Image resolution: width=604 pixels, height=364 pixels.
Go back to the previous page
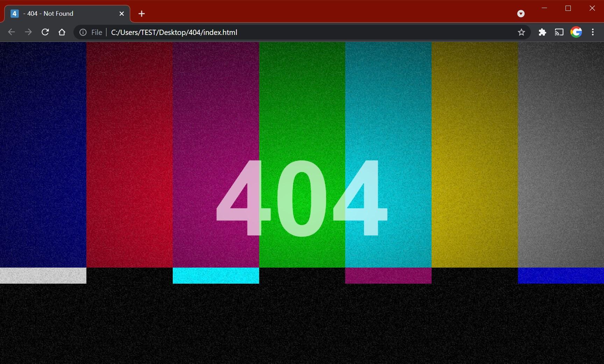[x=12, y=32]
